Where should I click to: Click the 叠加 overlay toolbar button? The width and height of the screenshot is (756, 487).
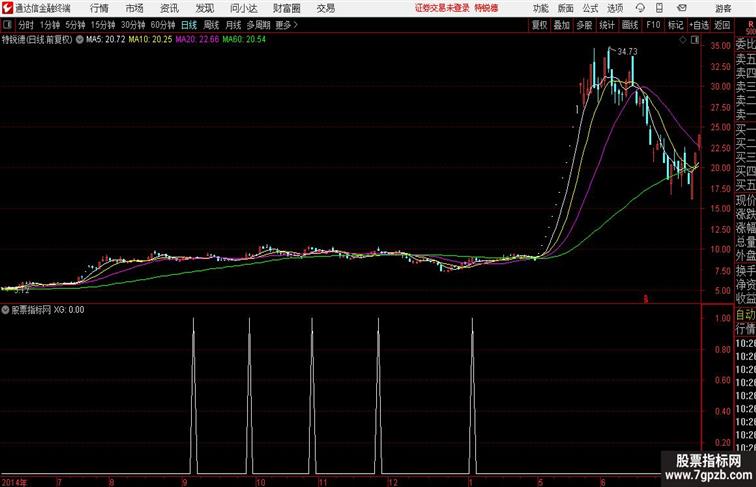point(562,25)
